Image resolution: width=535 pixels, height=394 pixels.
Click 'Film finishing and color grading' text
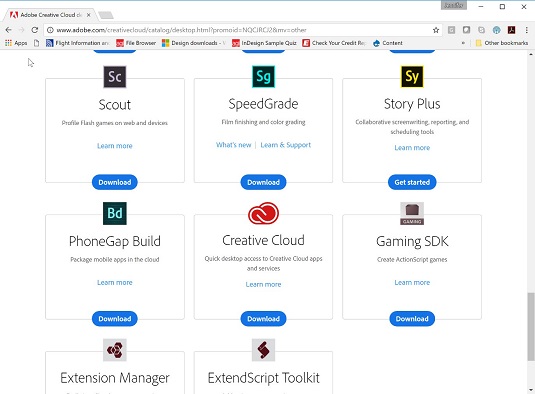point(263,122)
